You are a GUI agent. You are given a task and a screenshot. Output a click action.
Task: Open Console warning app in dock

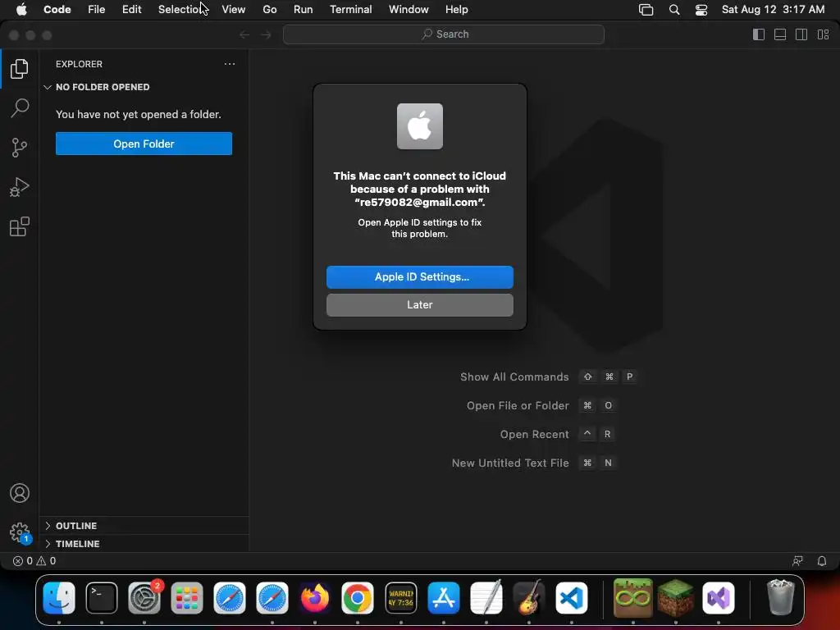[400, 598]
